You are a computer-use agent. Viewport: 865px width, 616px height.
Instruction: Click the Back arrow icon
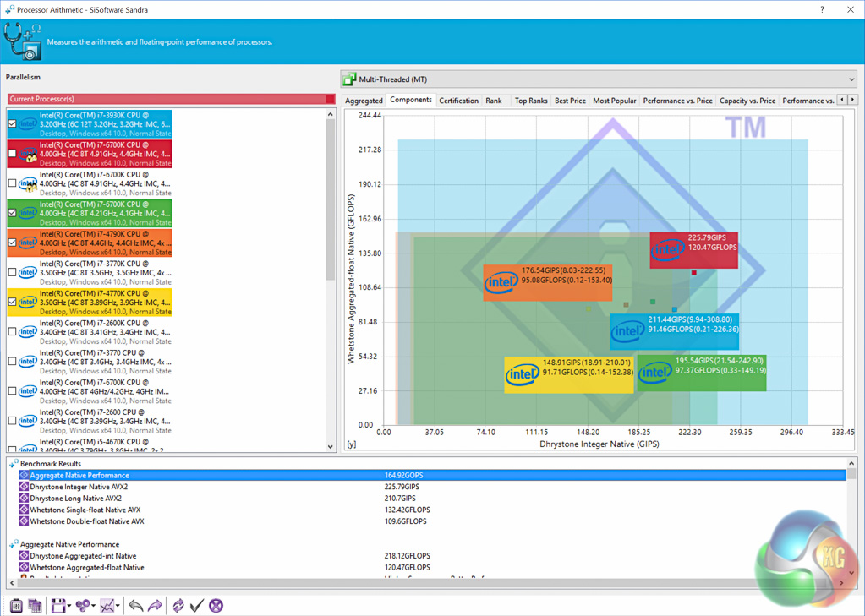click(x=135, y=605)
